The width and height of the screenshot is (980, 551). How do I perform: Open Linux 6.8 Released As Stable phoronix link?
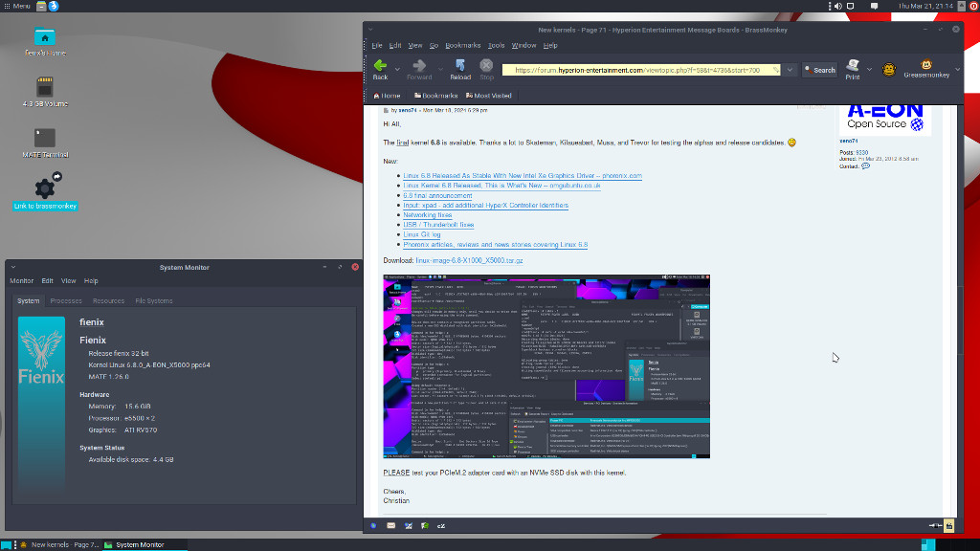point(523,176)
